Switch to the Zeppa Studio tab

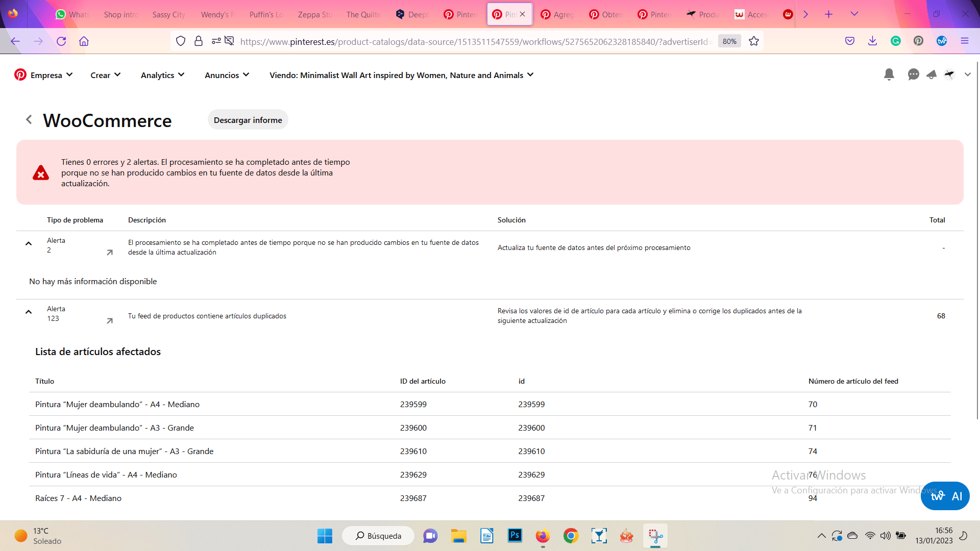pos(315,14)
